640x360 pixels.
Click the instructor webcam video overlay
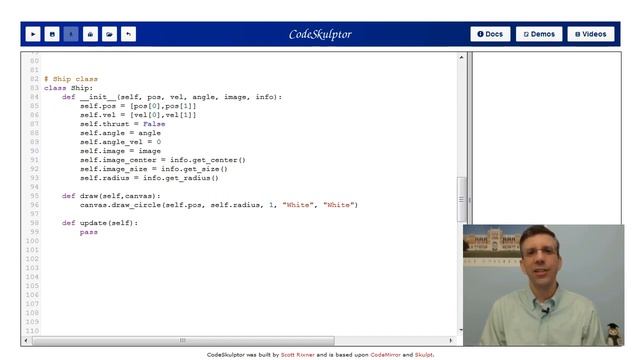click(x=543, y=285)
